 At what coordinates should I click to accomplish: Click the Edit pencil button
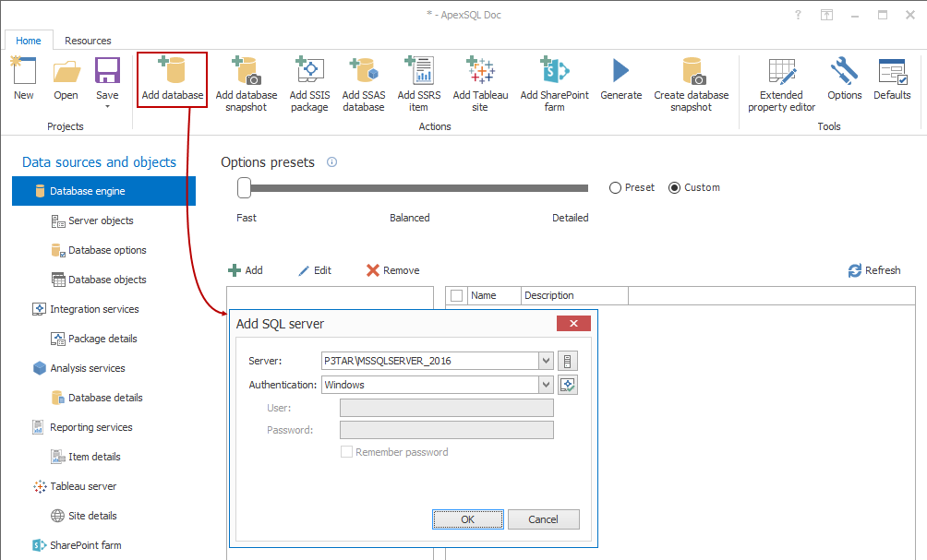click(315, 270)
